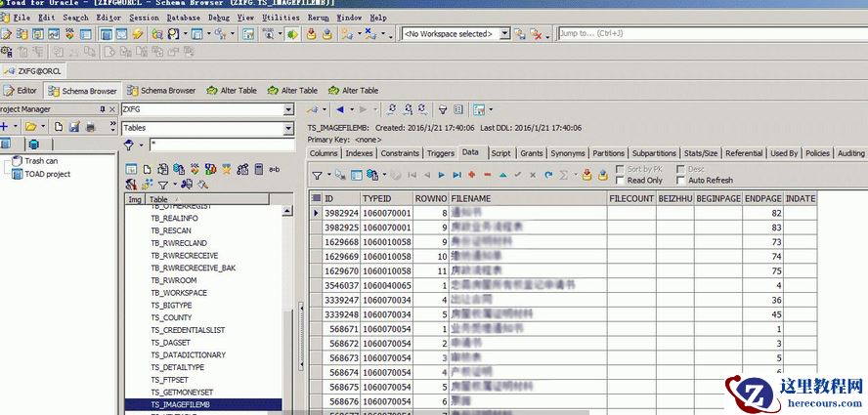Image resolution: width=868 pixels, height=415 pixels.
Task: Click the calculator icon in table toolbar
Action: pyautogui.click(x=258, y=169)
